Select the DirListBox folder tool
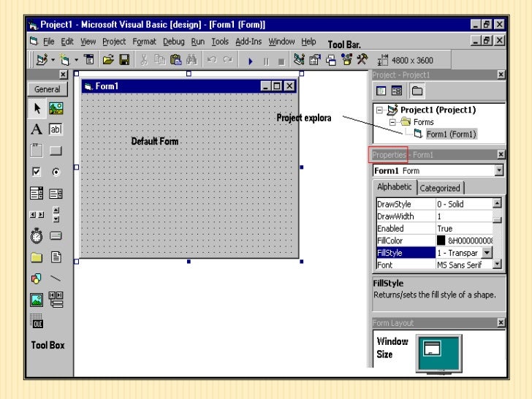Image resolution: width=532 pixels, height=399 pixels. point(37,257)
